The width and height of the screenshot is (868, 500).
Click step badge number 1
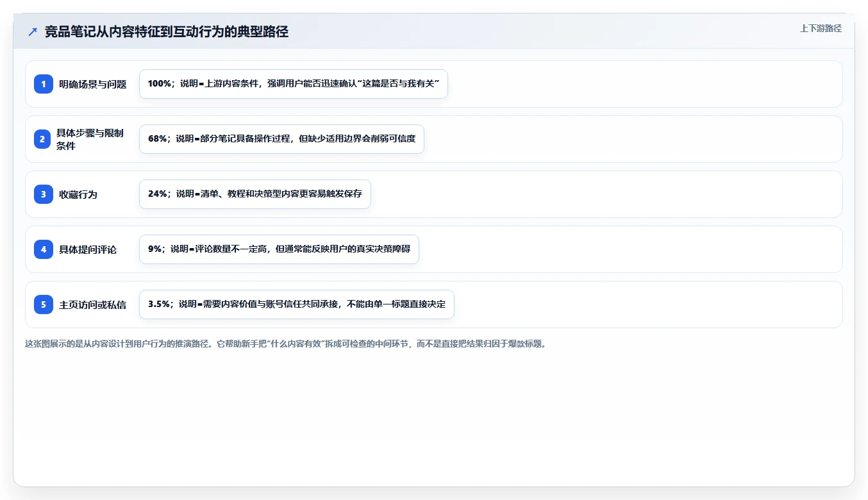(44, 84)
